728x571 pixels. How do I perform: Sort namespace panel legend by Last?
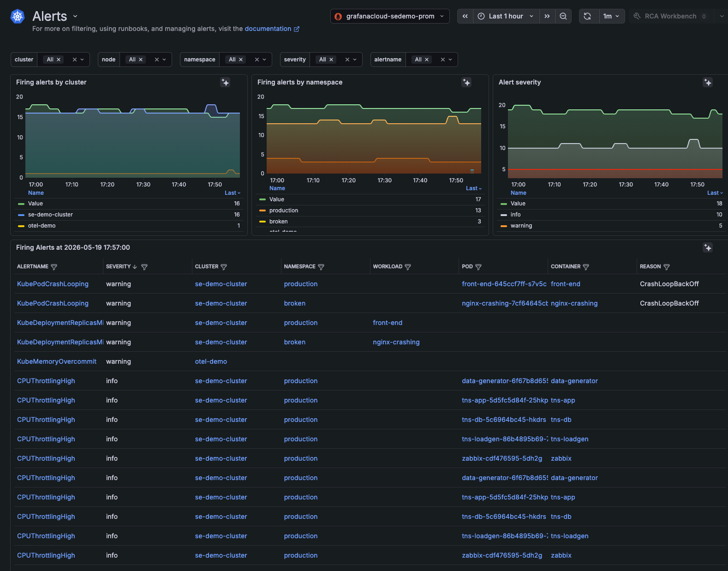[x=473, y=188]
